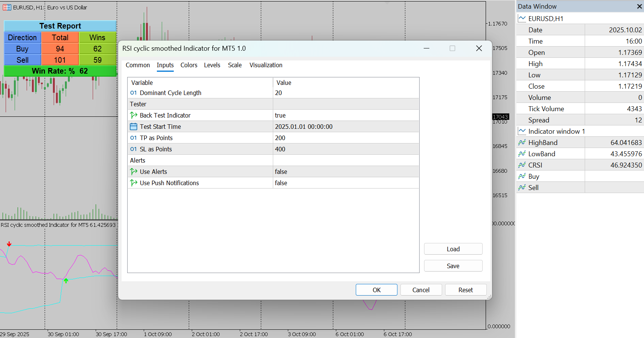Click the Buy series icon in Data Window
This screenshot has height=338, width=644.
[522, 176]
